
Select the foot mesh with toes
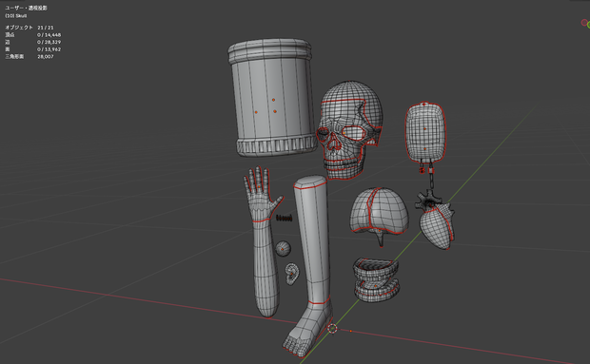[x=306, y=329]
